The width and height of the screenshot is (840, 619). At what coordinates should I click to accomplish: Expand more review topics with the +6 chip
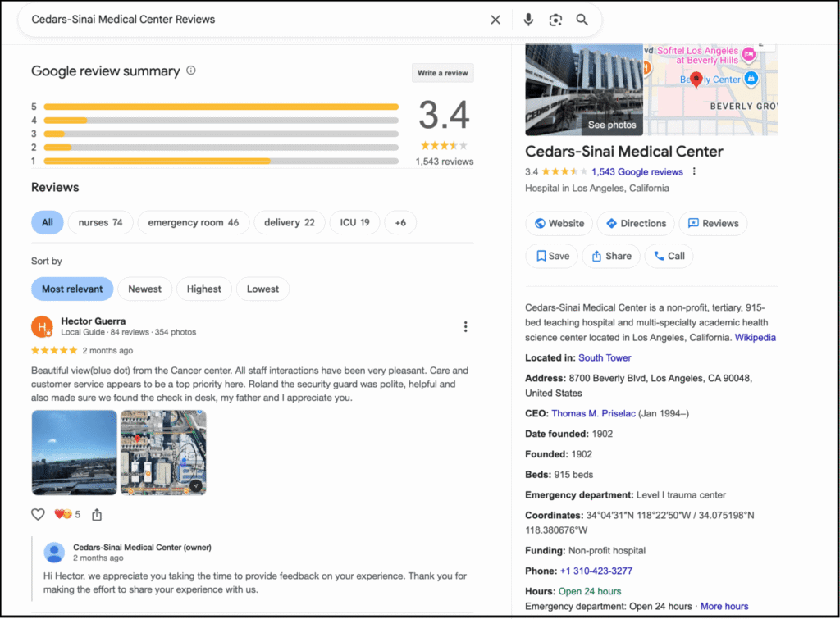pos(400,222)
